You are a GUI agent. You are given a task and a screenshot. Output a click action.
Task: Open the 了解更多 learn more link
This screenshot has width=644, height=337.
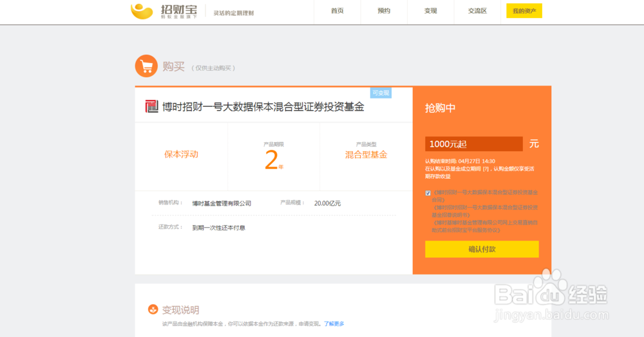tap(334, 324)
